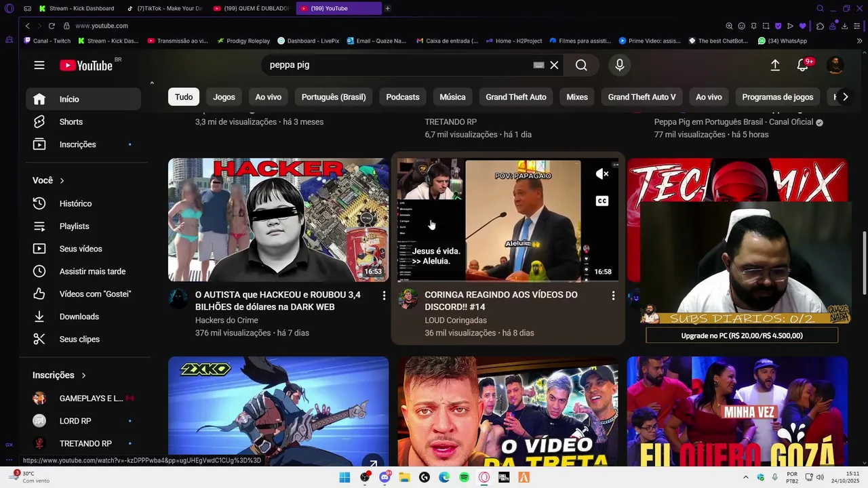Open the Canal - Twitch bookmark
This screenshot has width=868, height=488.
point(47,41)
